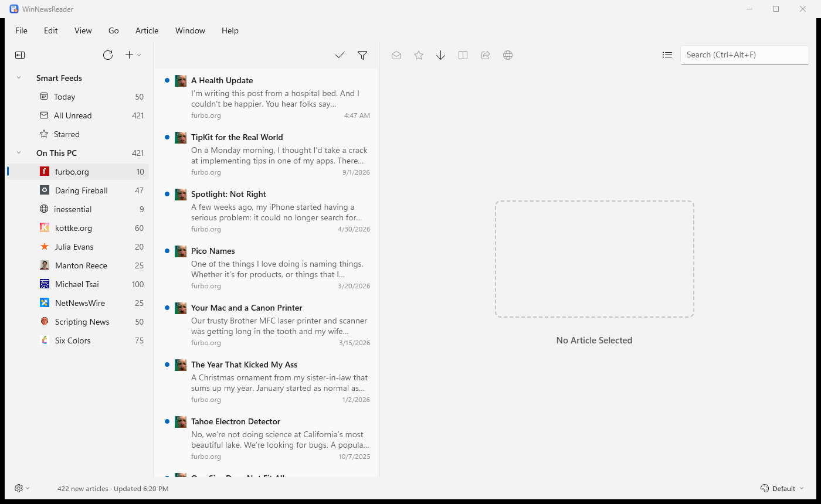Open the article in browser globe icon
The image size is (821, 504).
point(508,55)
